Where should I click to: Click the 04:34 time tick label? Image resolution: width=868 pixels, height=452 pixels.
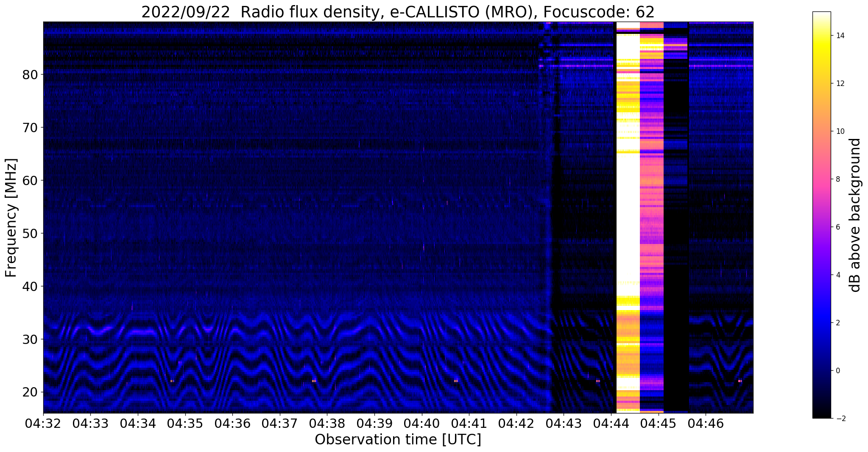click(138, 423)
